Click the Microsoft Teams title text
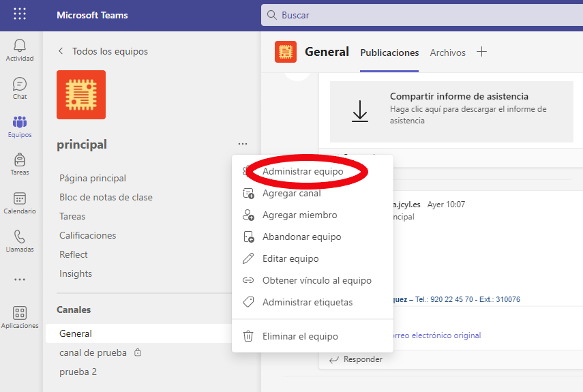 (x=92, y=15)
